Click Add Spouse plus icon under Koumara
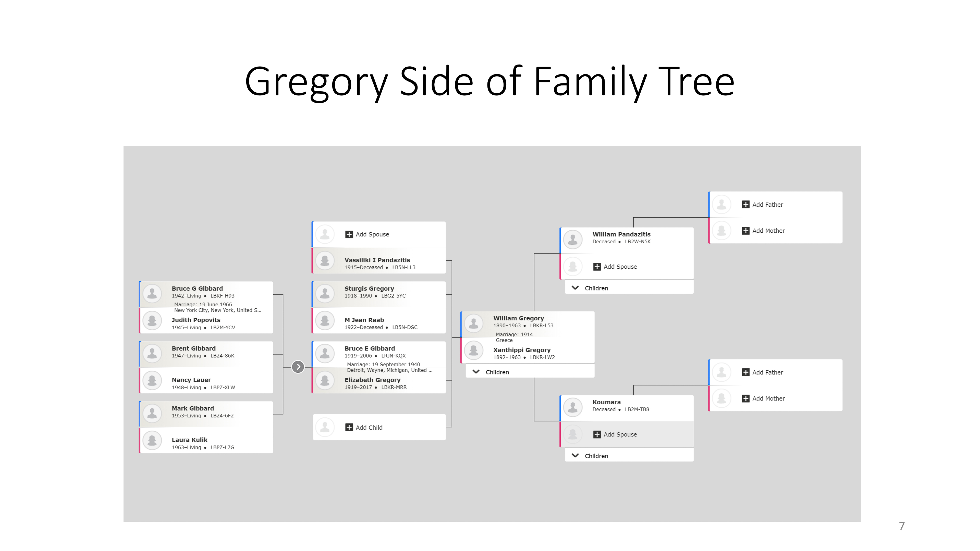Image resolution: width=980 pixels, height=551 pixels. click(x=597, y=434)
